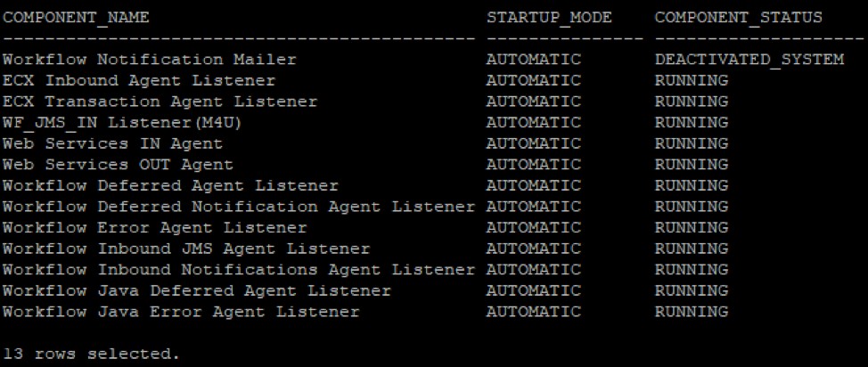Click the STARTUP_MODE column header

click(x=544, y=17)
